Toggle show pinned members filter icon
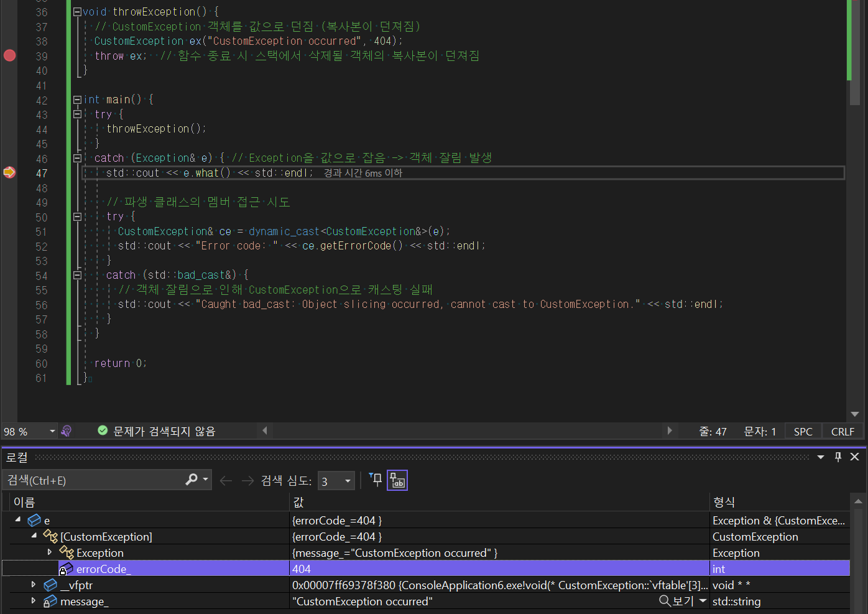 pos(376,480)
